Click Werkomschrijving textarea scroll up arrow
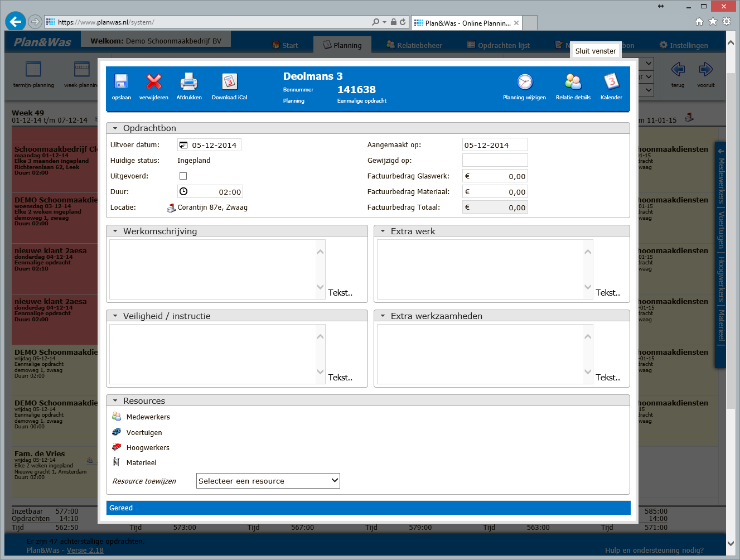 [320, 252]
